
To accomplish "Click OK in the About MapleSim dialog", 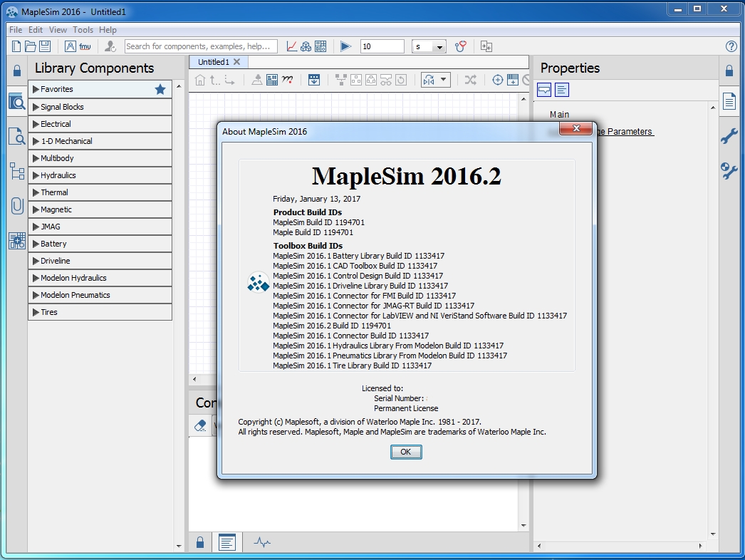I will (406, 452).
